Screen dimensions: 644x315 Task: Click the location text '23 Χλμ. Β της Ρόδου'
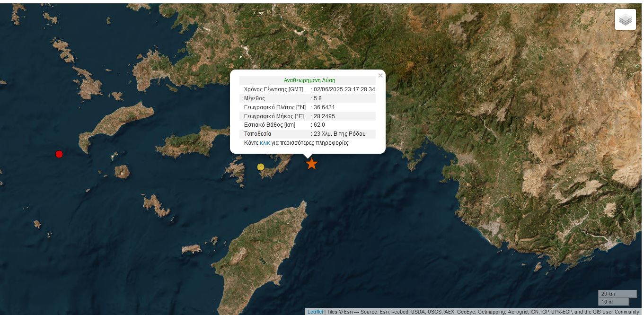click(339, 134)
